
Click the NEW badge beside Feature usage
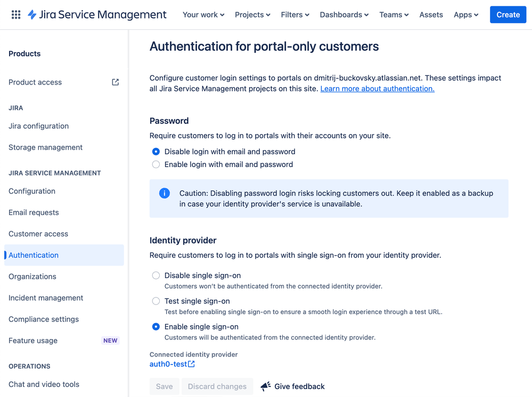pos(110,341)
